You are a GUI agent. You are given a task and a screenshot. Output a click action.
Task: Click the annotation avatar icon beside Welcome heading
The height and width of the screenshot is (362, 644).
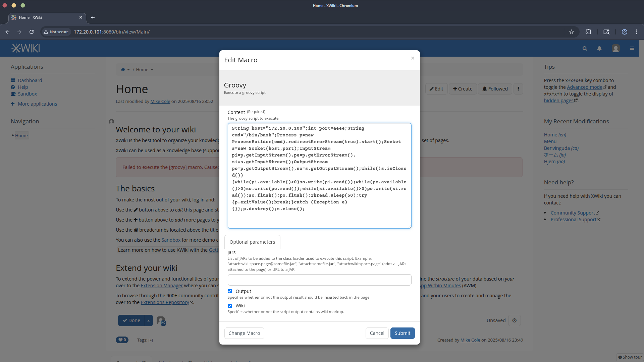click(111, 121)
